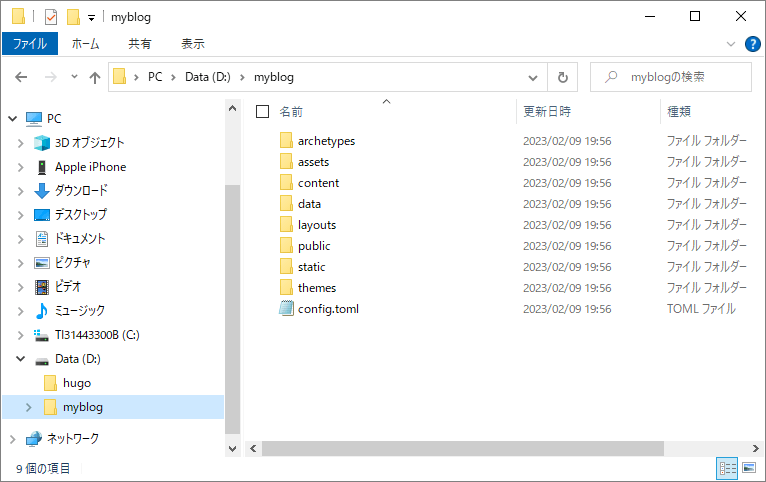
Task: Click the myblog search box
Action: [680, 77]
